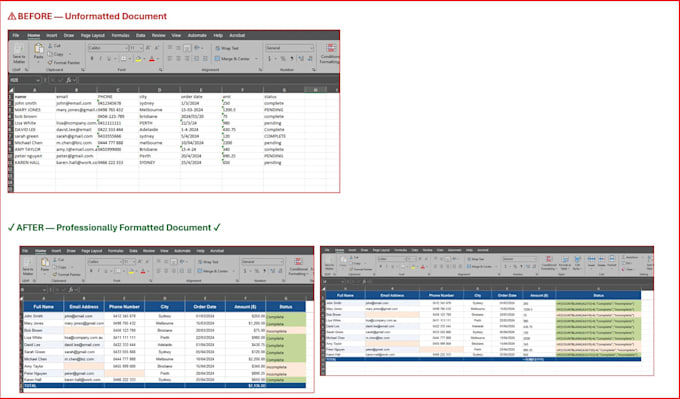
Task: Click Center alignment icon in BEFORE spreadsheet
Action: point(178,58)
